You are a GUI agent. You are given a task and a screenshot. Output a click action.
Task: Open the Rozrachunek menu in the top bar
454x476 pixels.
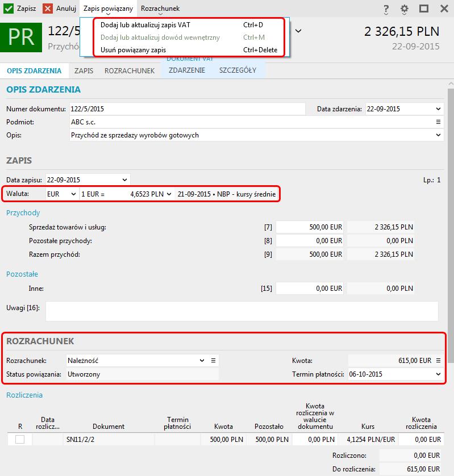pyautogui.click(x=160, y=9)
